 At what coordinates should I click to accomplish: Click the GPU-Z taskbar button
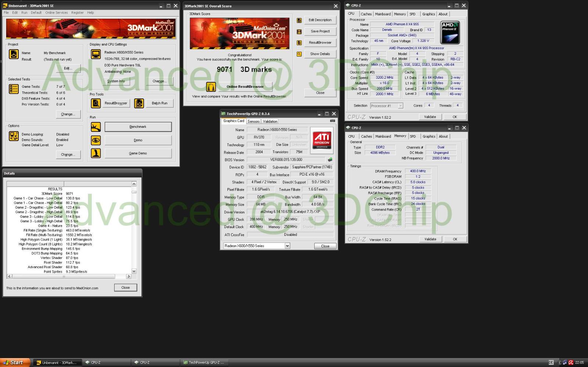204,362
